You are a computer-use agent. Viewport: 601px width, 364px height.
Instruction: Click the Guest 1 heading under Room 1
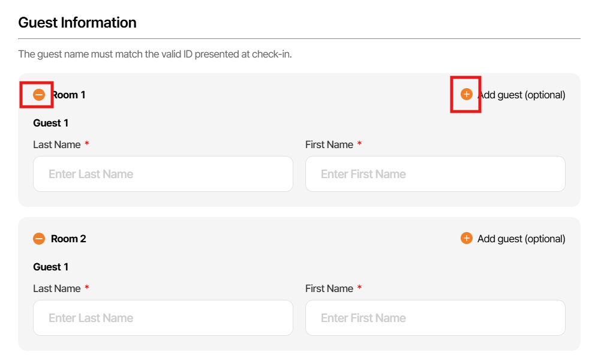(x=50, y=123)
